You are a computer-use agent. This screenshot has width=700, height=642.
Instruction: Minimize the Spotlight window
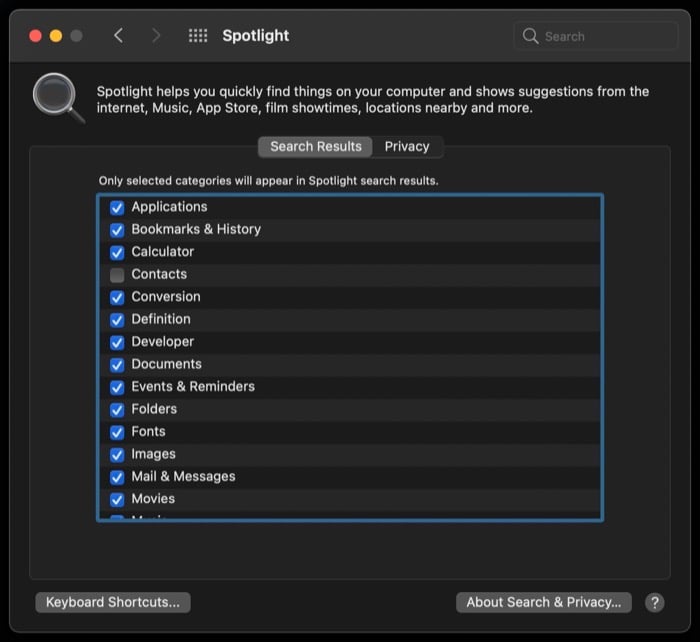pos(56,36)
